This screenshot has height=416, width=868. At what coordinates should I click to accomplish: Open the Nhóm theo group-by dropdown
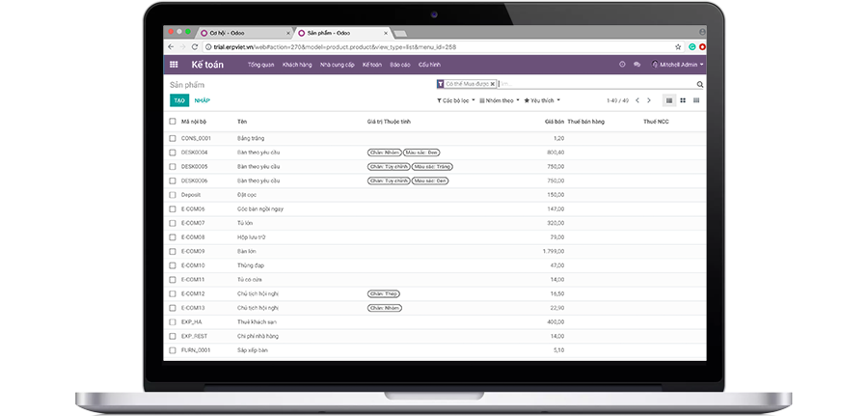coord(500,100)
